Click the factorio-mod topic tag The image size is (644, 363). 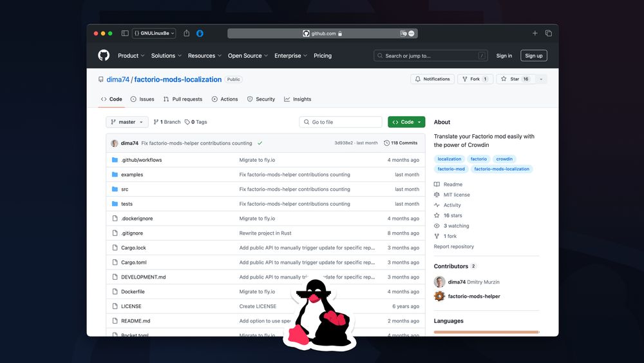451,169
